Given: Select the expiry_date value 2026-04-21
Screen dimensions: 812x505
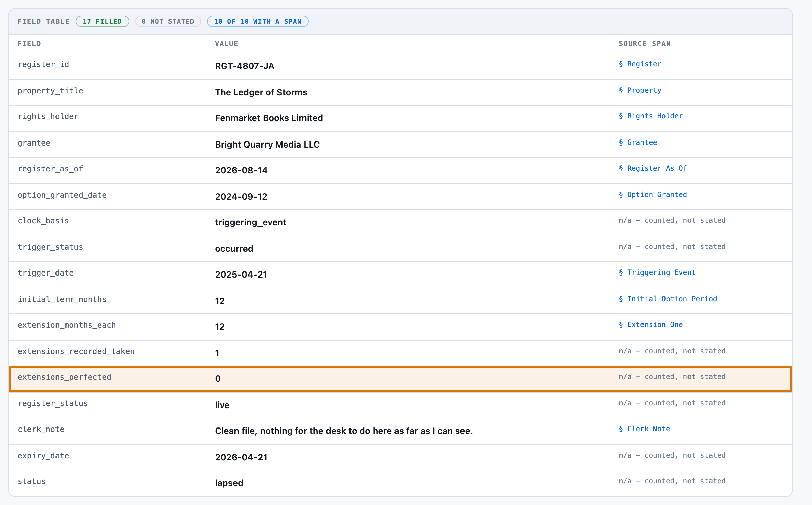Looking at the screenshot, I should (x=241, y=457).
